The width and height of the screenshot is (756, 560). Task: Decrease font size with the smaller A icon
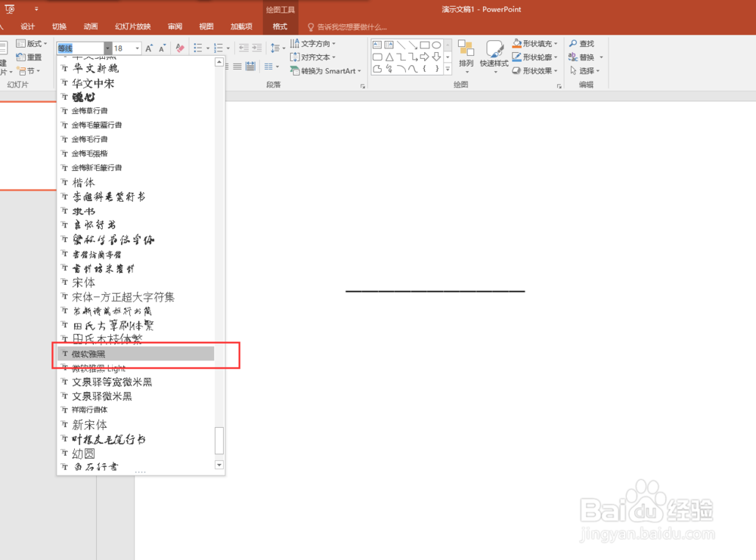coord(162,48)
